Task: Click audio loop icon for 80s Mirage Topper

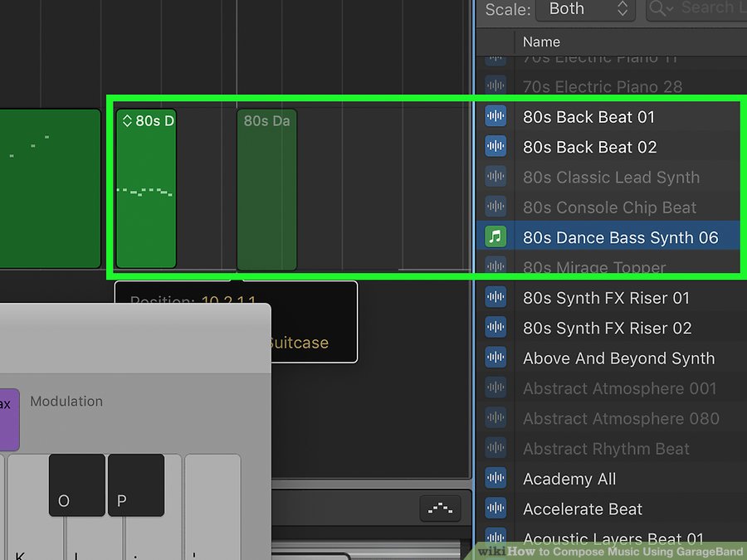Action: [496, 266]
